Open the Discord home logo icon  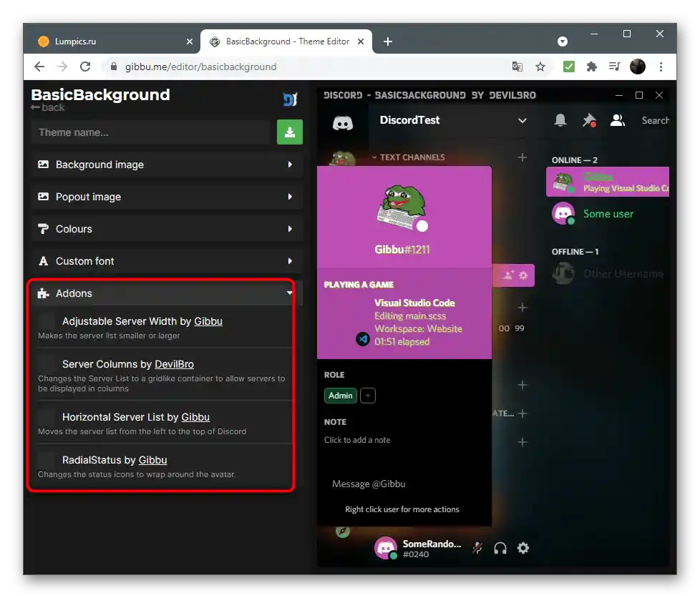(x=342, y=122)
